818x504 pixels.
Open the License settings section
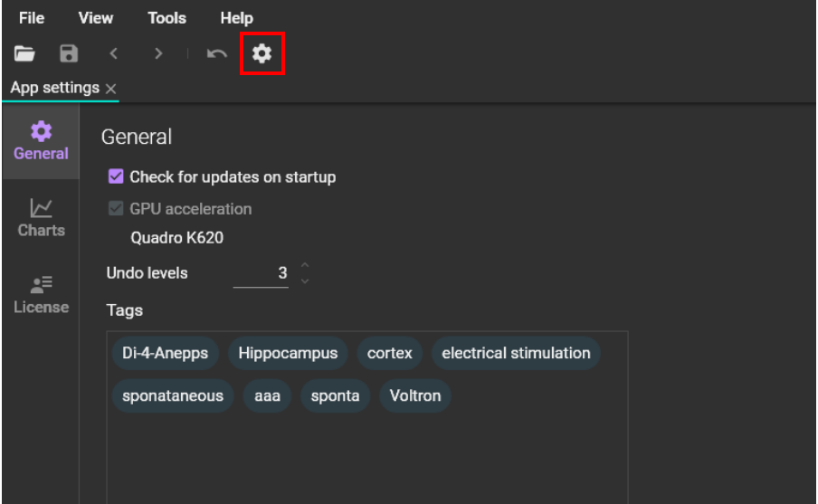tap(41, 295)
